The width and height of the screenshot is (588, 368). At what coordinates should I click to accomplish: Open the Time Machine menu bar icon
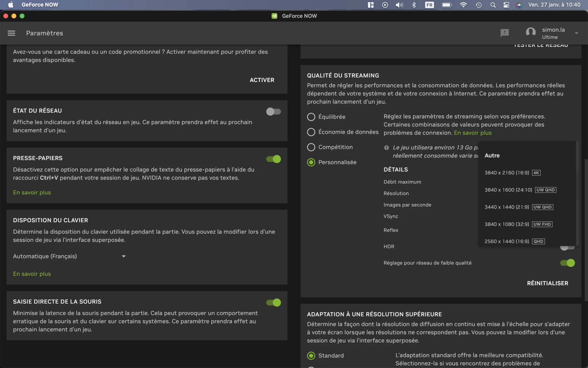(479, 5)
